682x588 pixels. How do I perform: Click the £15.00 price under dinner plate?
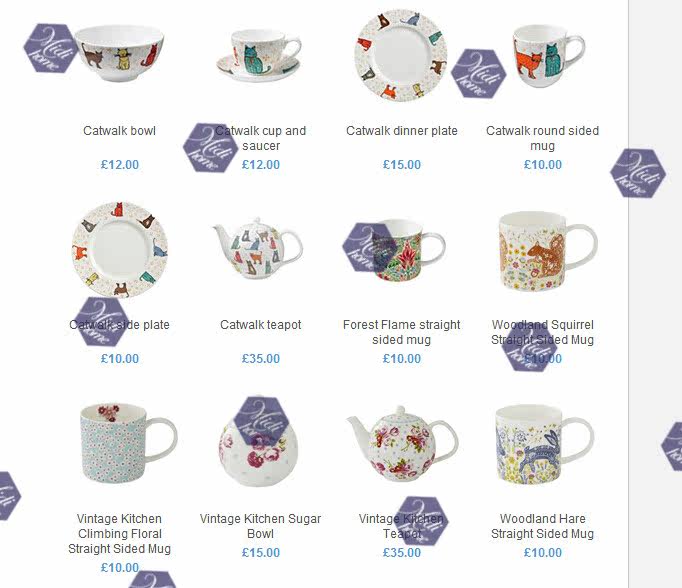401,165
